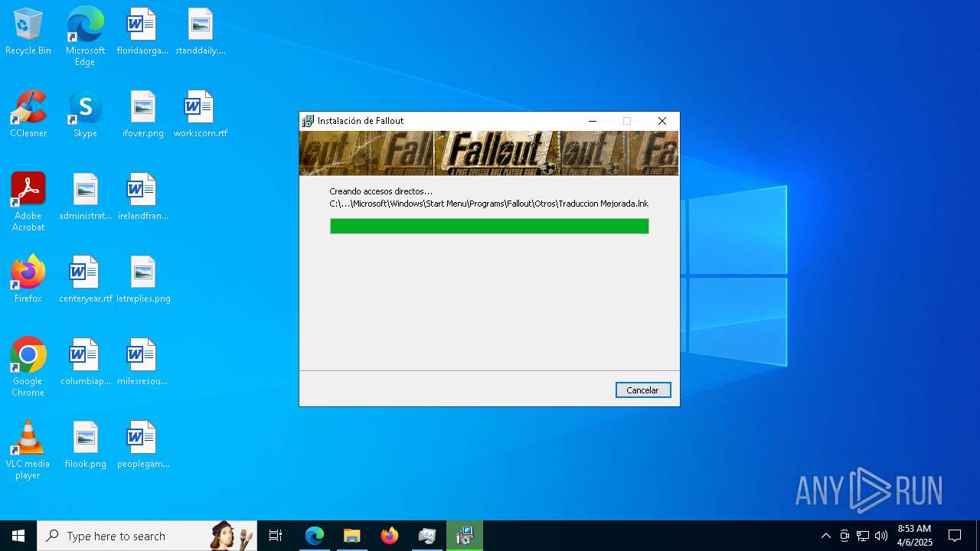Click the green installation progress bar
980x551 pixels.
point(489,226)
